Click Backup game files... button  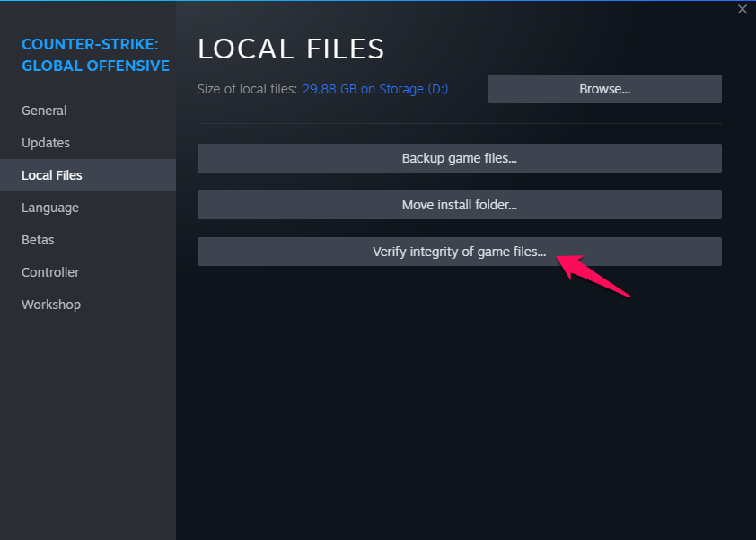[x=459, y=158]
